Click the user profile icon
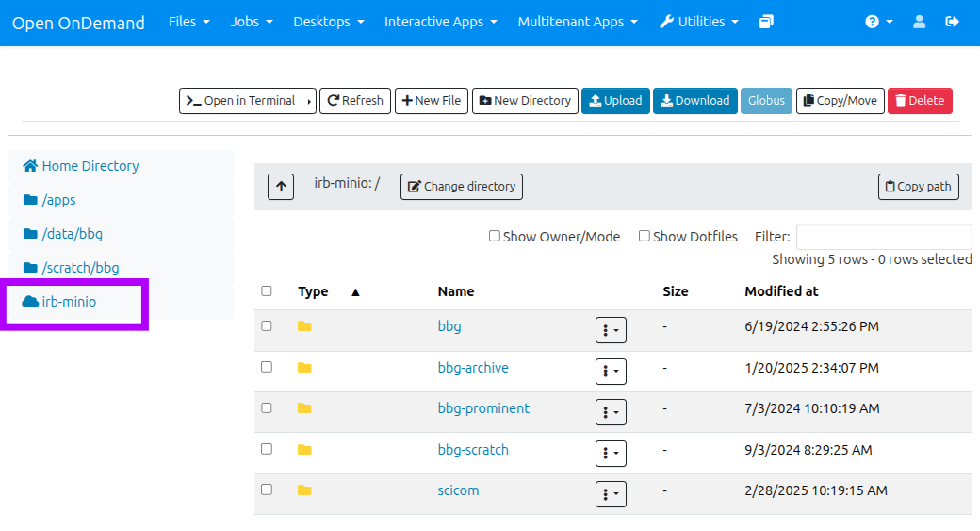This screenshot has height=531, width=980. pos(919,22)
